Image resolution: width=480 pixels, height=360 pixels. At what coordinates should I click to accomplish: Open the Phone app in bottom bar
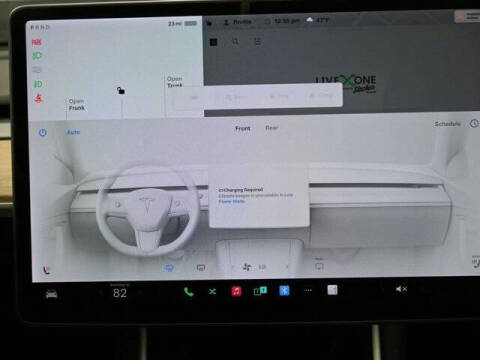pos(189,292)
